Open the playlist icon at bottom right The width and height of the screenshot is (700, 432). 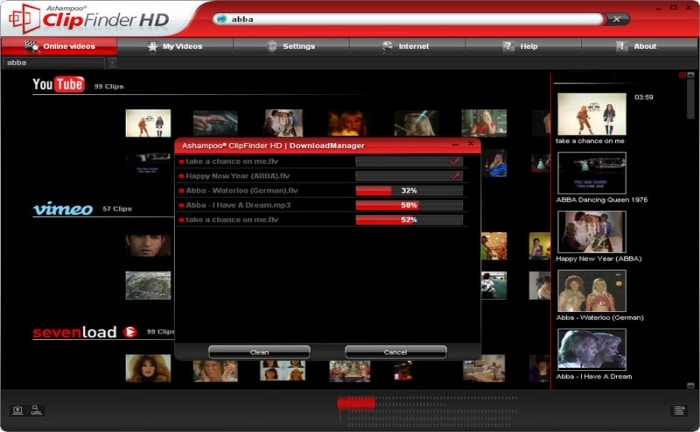click(x=679, y=410)
